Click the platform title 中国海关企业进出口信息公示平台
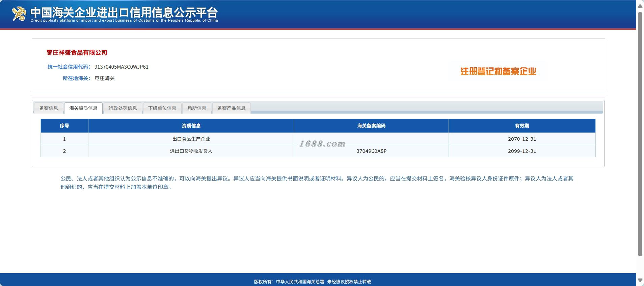The image size is (644, 286). [124, 12]
